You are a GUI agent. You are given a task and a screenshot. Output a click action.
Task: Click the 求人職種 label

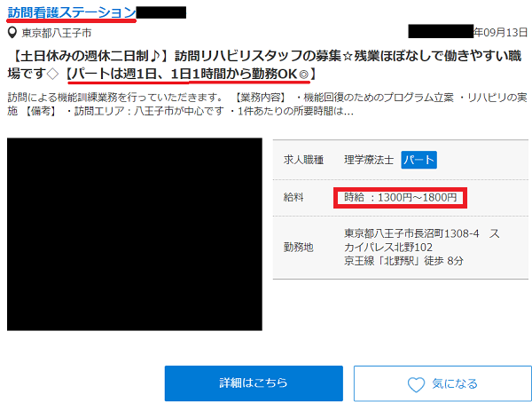(303, 160)
